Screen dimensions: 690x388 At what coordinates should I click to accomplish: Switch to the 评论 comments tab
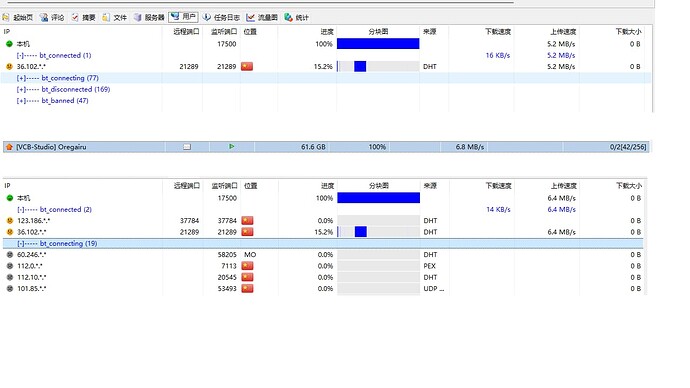(52, 17)
